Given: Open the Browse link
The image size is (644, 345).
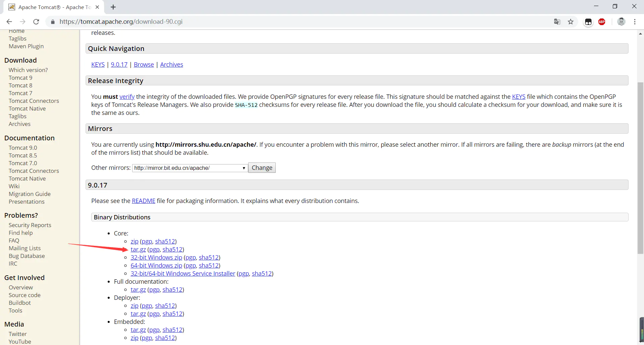Looking at the screenshot, I should [x=144, y=65].
